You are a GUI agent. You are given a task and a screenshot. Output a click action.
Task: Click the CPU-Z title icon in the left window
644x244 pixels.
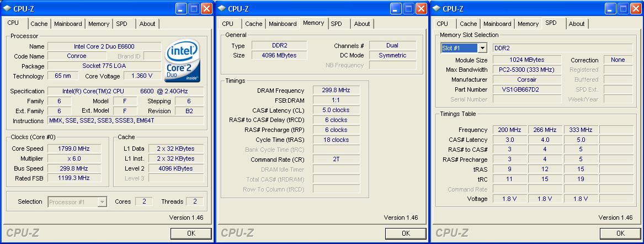pos(6,8)
